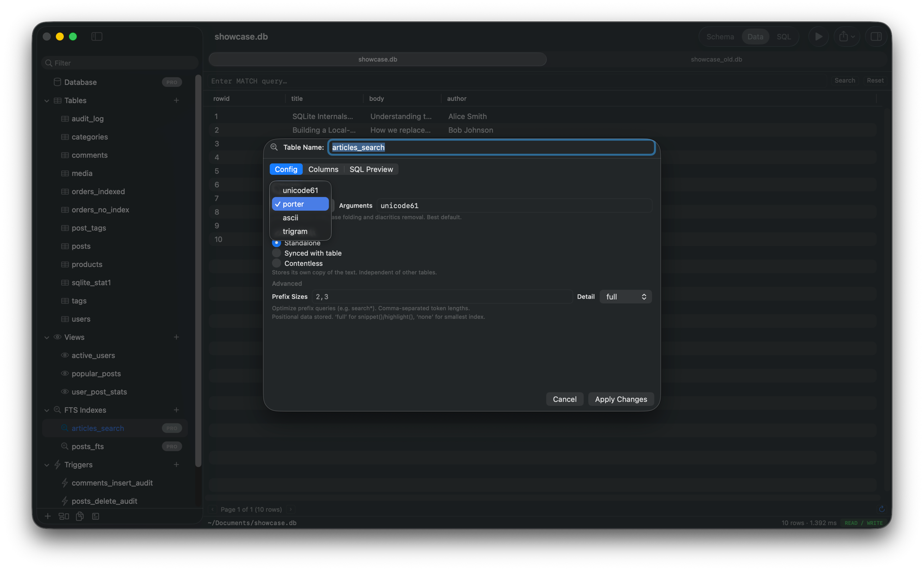The width and height of the screenshot is (924, 571).
Task: Open the SQL Preview tab
Action: pyautogui.click(x=371, y=169)
